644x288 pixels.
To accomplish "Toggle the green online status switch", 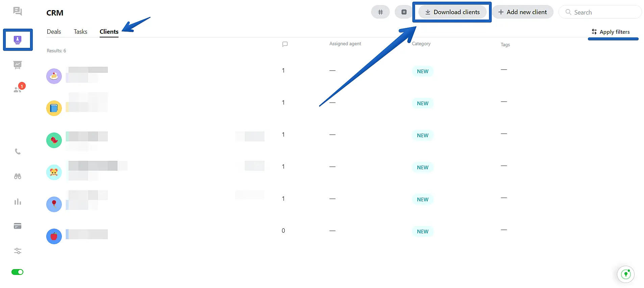I will pyautogui.click(x=18, y=272).
